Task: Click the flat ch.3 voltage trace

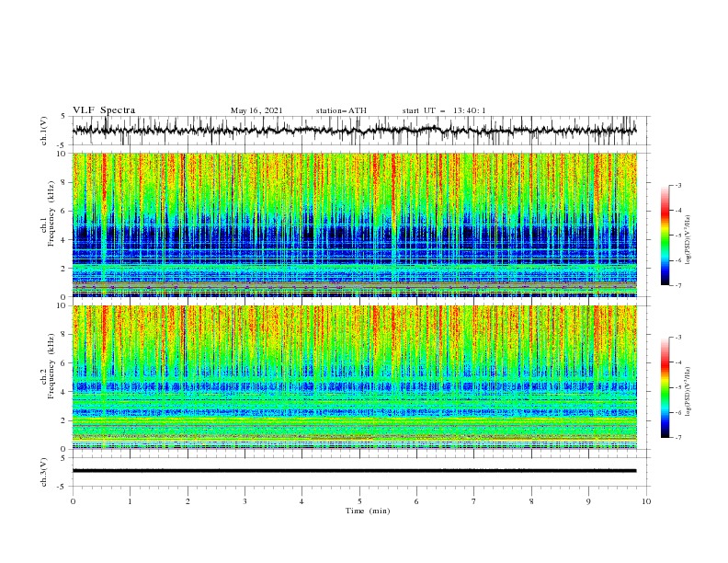Action: click(354, 471)
